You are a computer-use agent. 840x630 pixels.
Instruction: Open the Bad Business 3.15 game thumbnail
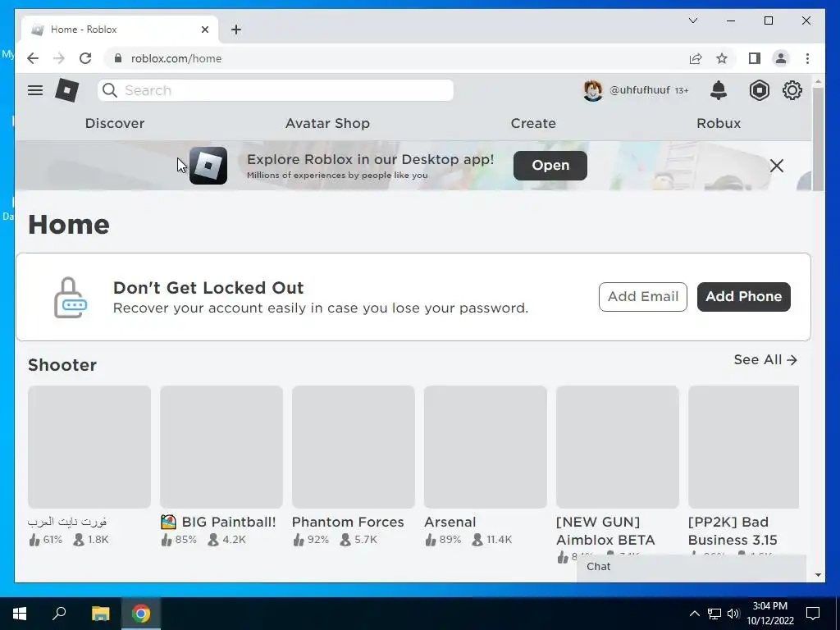click(743, 447)
